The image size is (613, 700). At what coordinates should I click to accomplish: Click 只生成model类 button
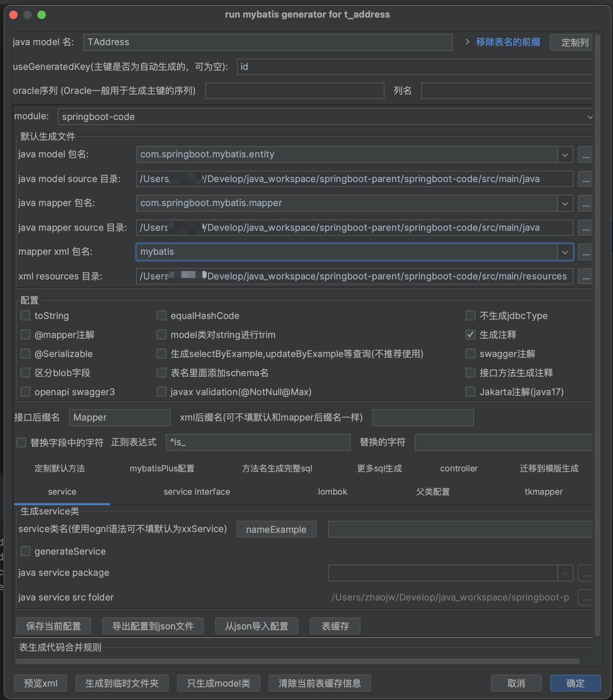[218, 683]
